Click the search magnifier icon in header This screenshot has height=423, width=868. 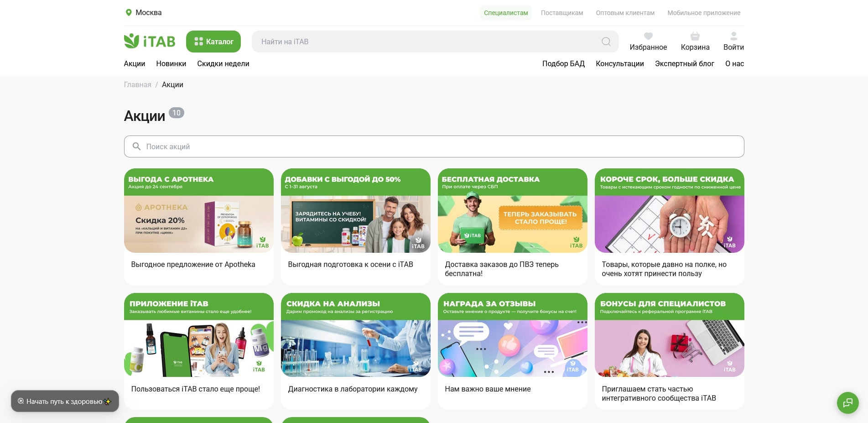(606, 42)
